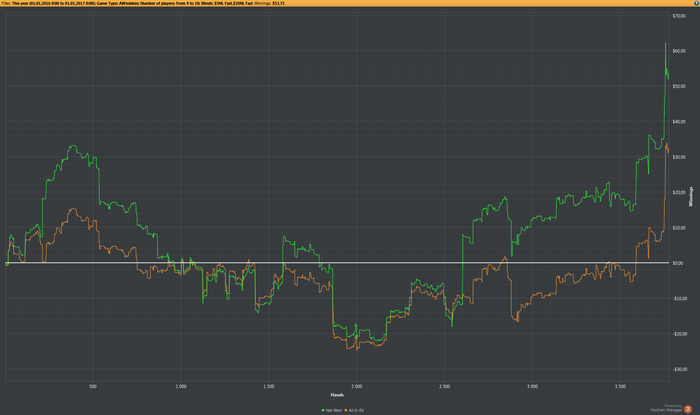Click the 2 500 hands x-axis label

tap(444, 386)
